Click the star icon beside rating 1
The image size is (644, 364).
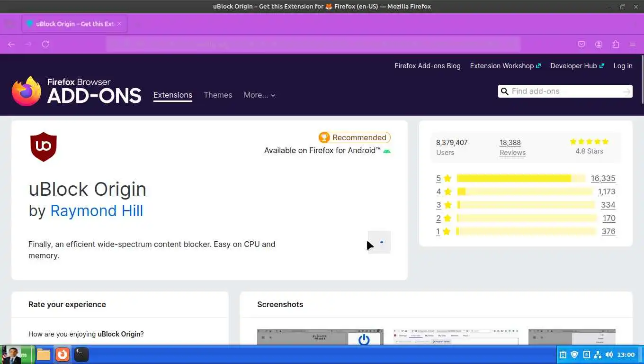click(447, 232)
